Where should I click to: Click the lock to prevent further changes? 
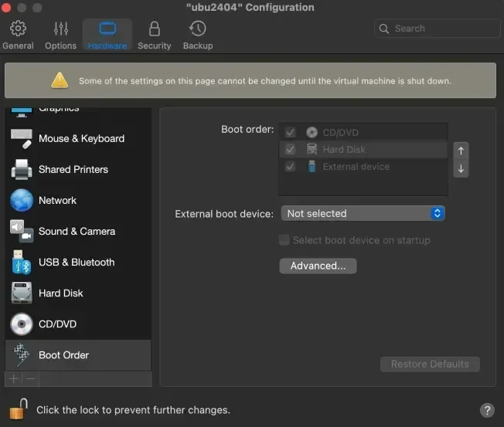(x=19, y=408)
